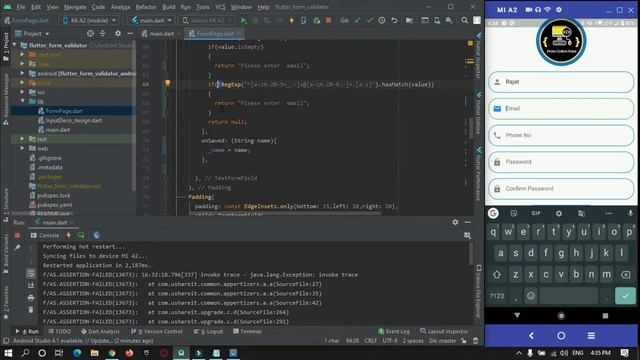
Task: Collapse the flutter_form_validator root folder
Action: [x=15, y=45]
